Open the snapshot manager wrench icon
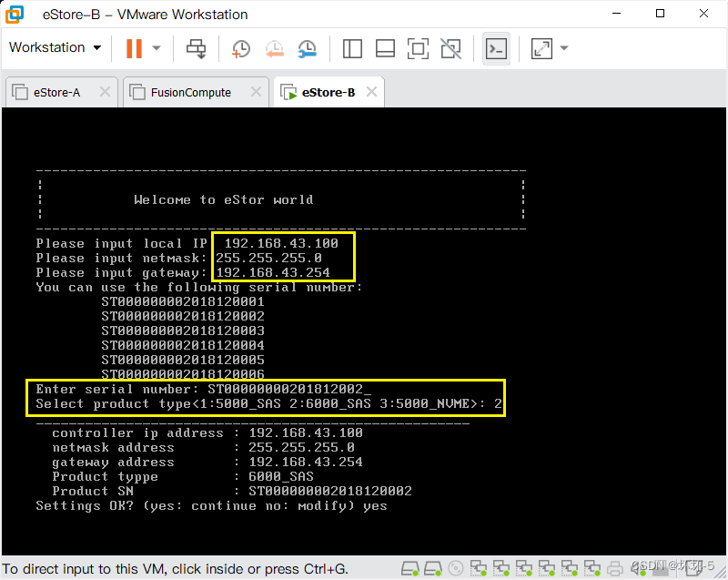 307,48
